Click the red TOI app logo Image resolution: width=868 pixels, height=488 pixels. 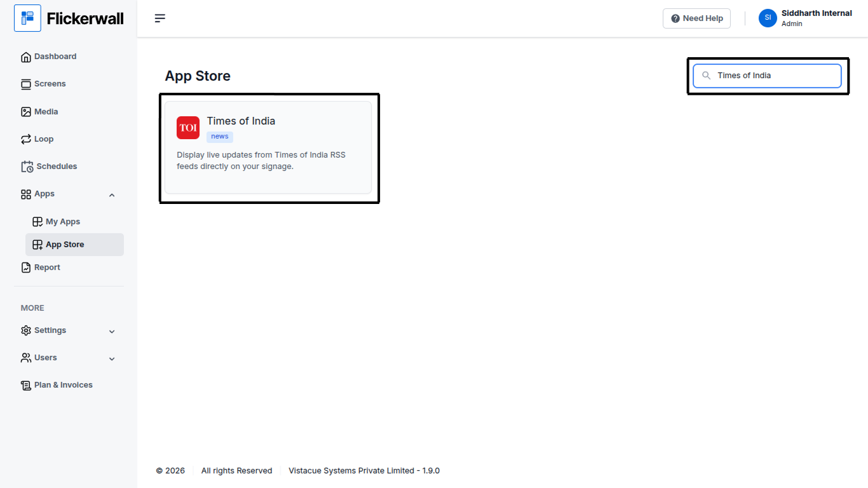(x=188, y=128)
